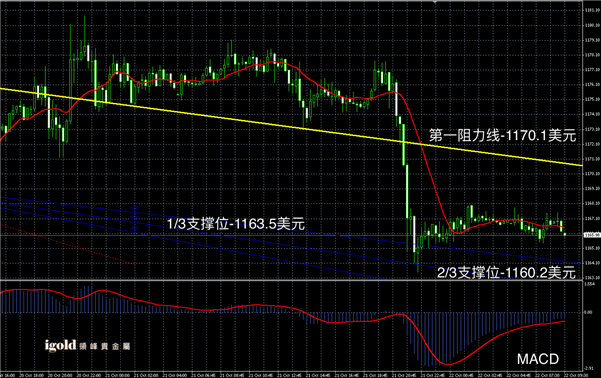This screenshot has width=601, height=378.
Task: Click the lowest point of MACD signal line
Action: pos(447,364)
